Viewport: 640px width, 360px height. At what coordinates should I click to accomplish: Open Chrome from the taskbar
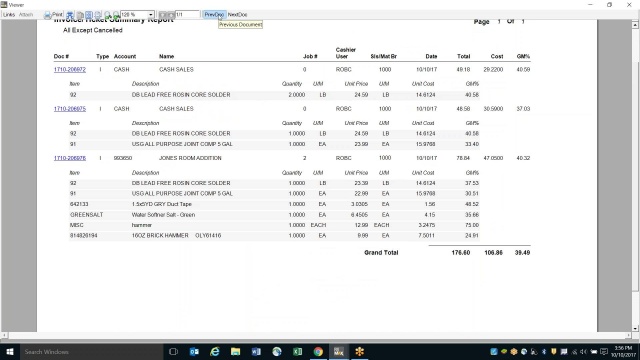pyautogui.click(x=318, y=351)
